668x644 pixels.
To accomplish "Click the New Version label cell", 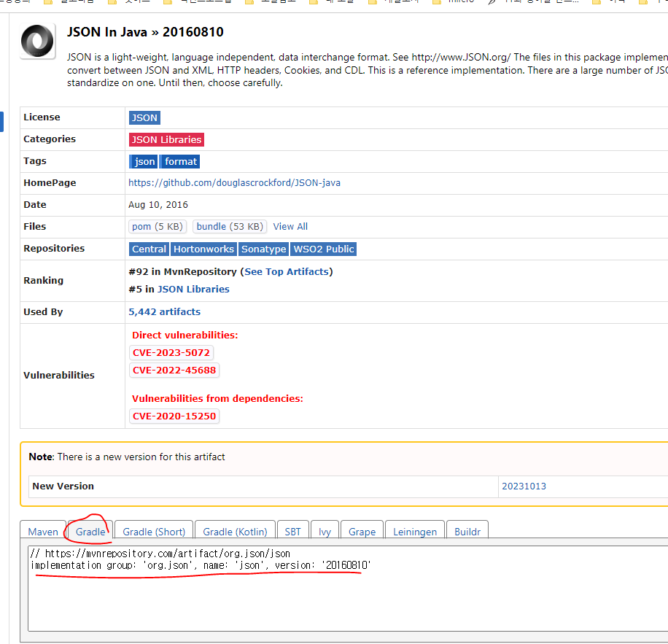I will [x=263, y=486].
